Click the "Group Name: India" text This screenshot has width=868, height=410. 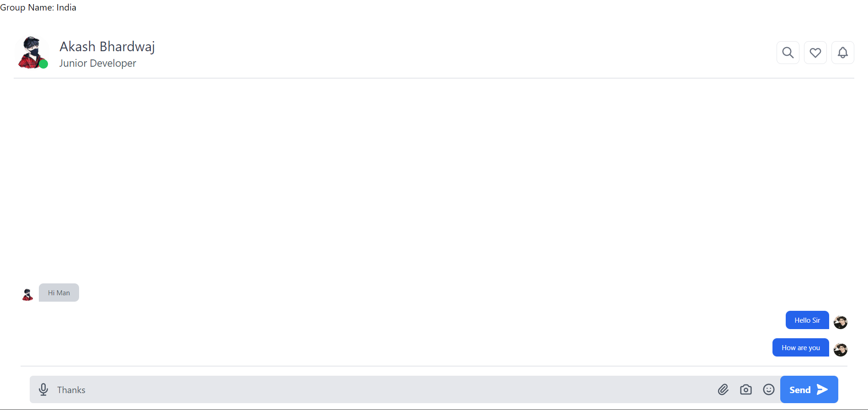(x=38, y=7)
